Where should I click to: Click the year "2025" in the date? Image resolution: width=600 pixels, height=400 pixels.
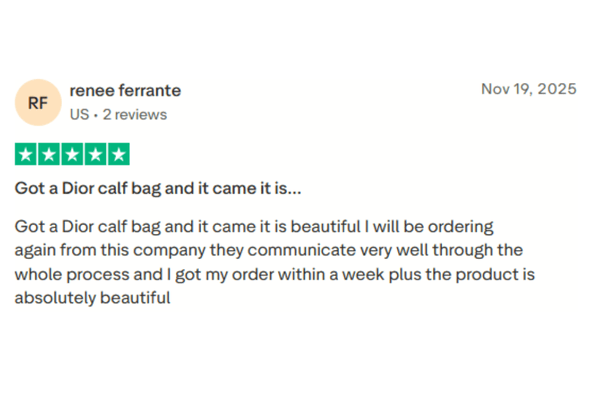(x=556, y=89)
